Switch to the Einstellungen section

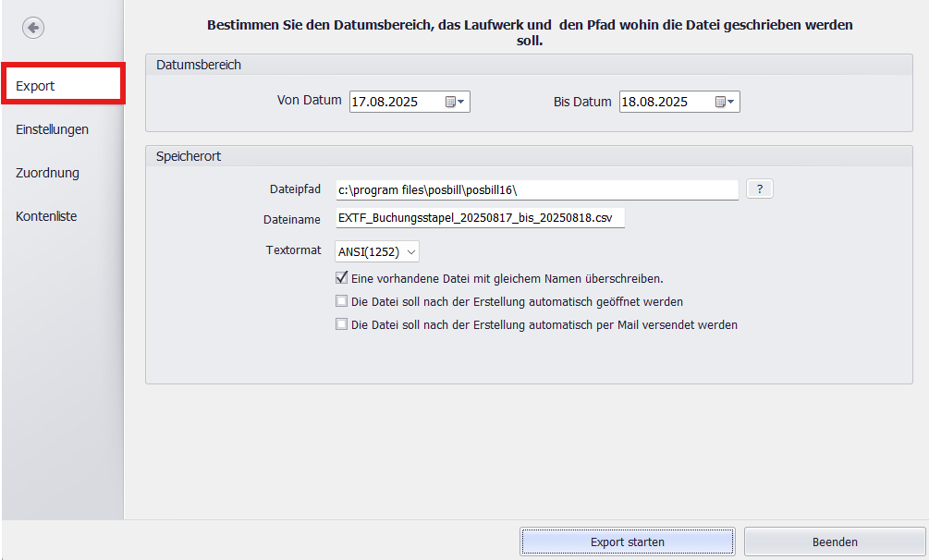[52, 129]
